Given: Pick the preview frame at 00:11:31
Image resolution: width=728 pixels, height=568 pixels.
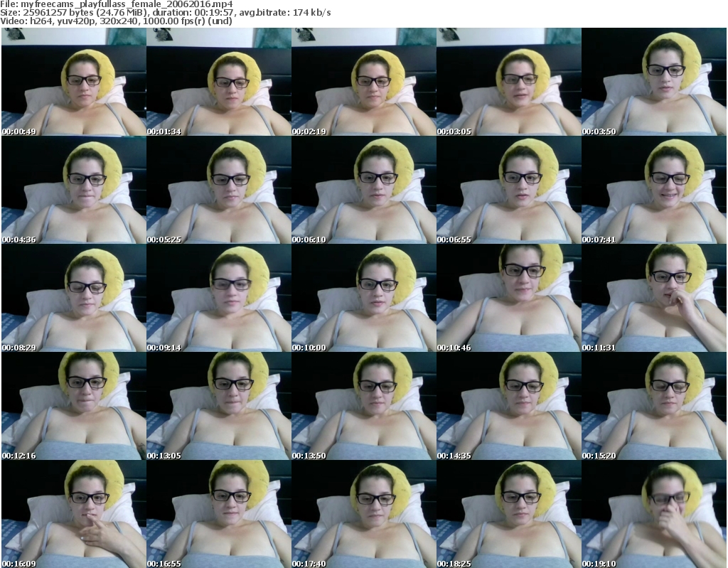Looking at the screenshot, I should click(x=654, y=298).
